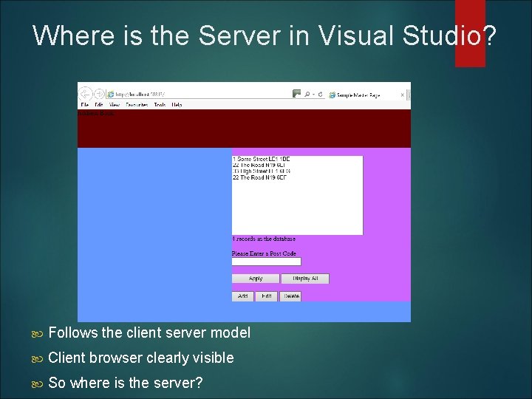Click the Apply button
Screen dimensions: 532x399
pyautogui.click(x=256, y=279)
